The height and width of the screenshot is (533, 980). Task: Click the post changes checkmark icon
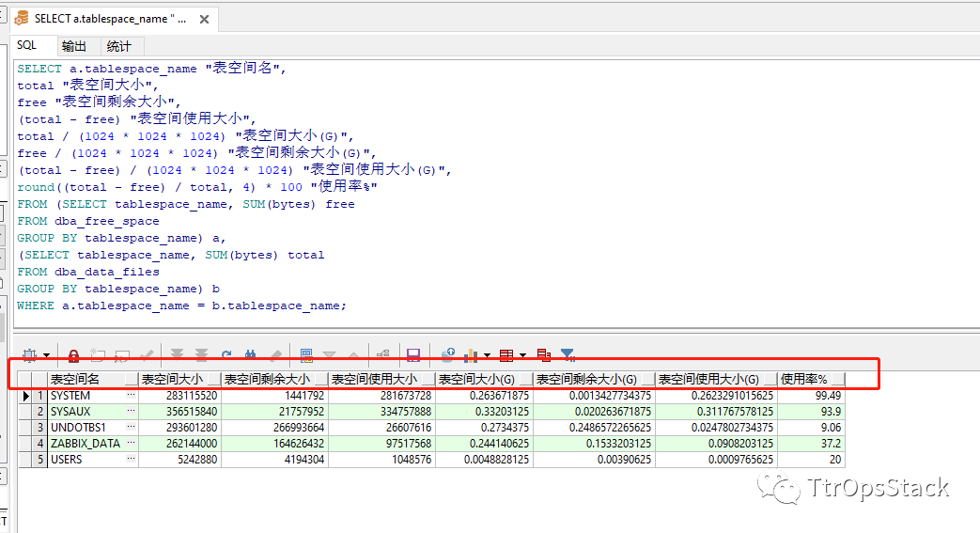pyautogui.click(x=147, y=355)
